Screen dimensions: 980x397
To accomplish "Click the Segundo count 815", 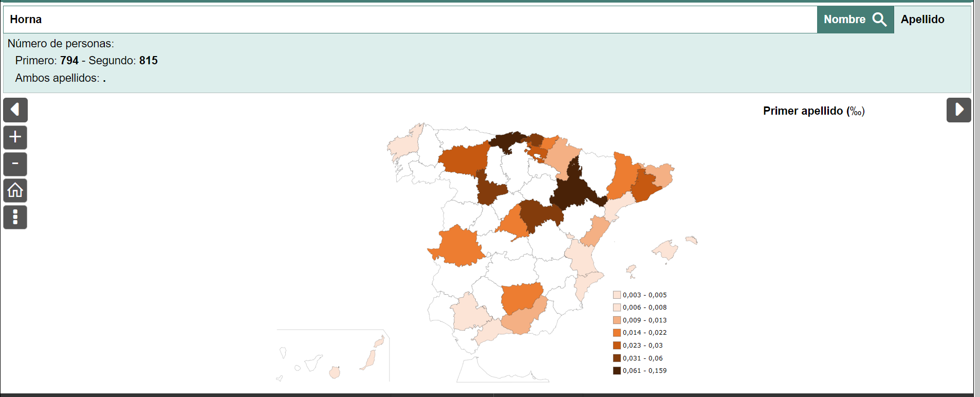I will [x=149, y=61].
